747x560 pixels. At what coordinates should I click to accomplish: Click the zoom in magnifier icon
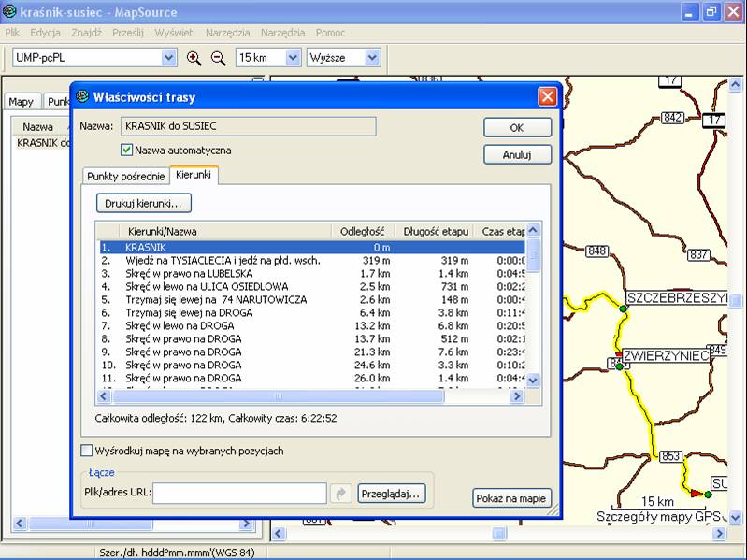[194, 58]
